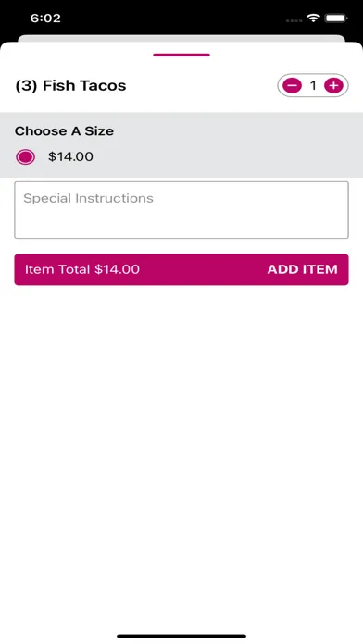363x644 pixels.
Task: Tap the Wi-Fi status icon
Action: [313, 19]
